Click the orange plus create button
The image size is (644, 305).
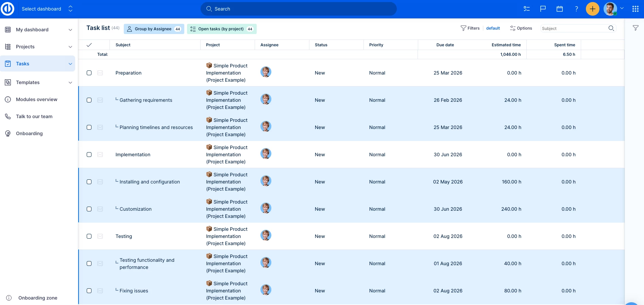[593, 9]
